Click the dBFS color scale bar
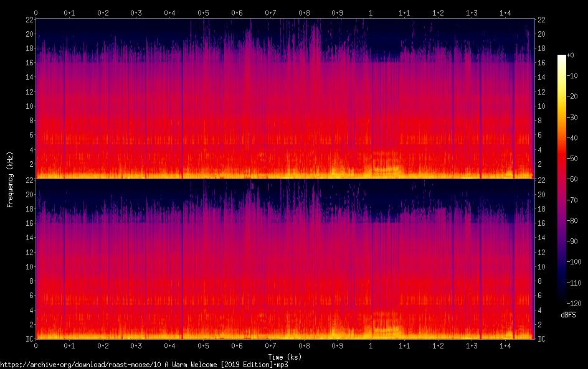 [x=562, y=180]
